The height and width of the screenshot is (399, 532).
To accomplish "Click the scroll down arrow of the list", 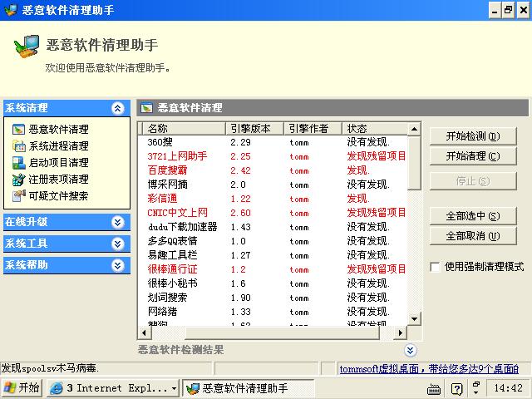I will tap(414, 319).
